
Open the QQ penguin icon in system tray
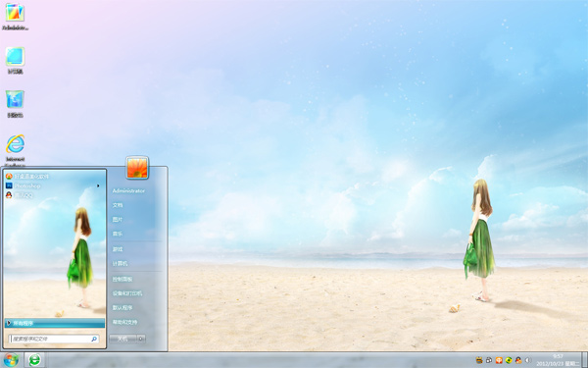click(518, 360)
